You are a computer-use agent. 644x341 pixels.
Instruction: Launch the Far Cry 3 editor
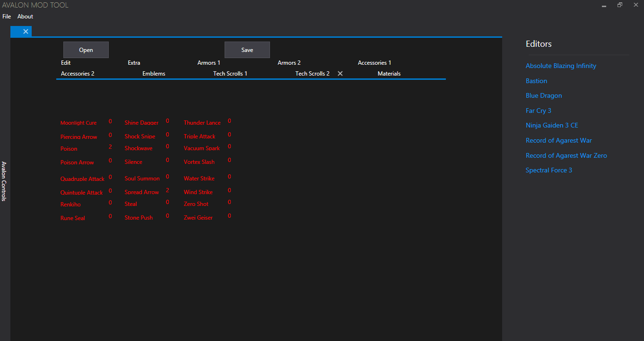pyautogui.click(x=538, y=111)
